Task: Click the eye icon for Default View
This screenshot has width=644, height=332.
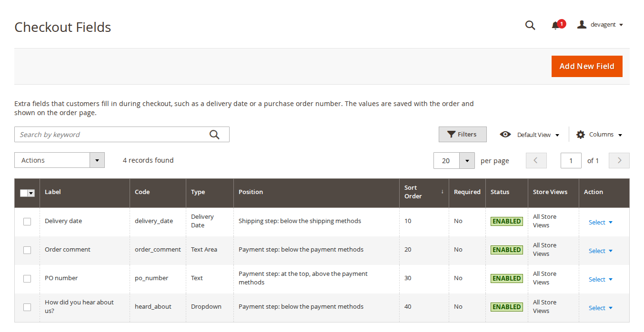Action: [x=505, y=135]
